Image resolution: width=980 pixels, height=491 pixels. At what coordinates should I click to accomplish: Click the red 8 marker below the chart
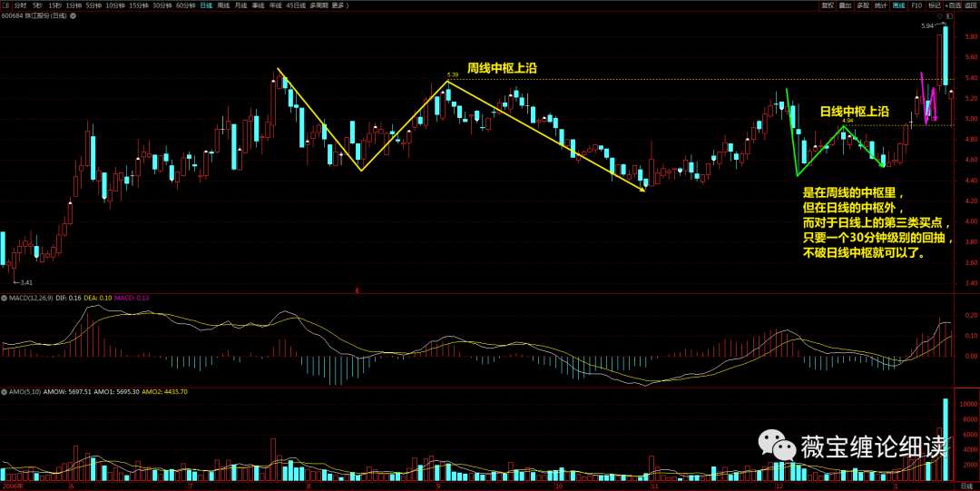pyautogui.click(x=358, y=290)
